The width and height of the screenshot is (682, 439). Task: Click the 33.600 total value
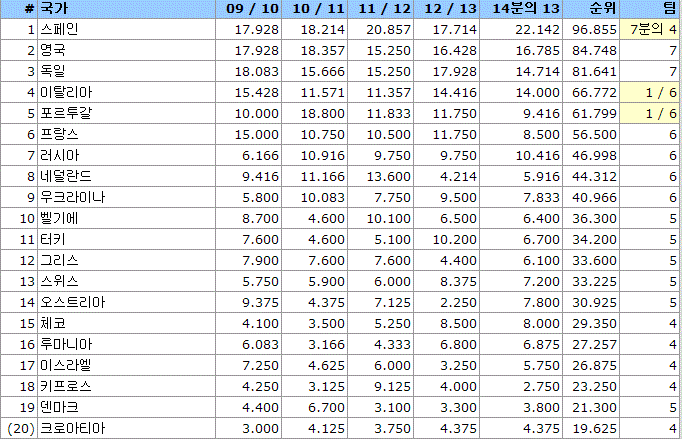point(594,261)
